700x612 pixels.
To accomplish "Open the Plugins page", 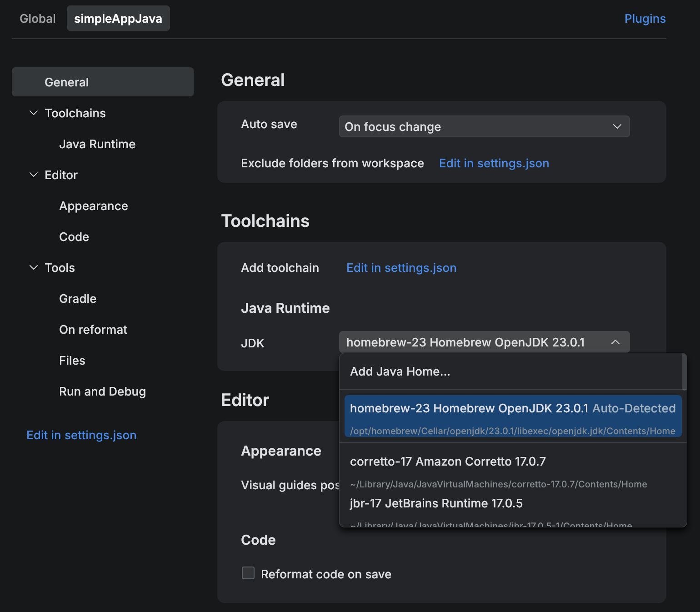I will point(645,19).
